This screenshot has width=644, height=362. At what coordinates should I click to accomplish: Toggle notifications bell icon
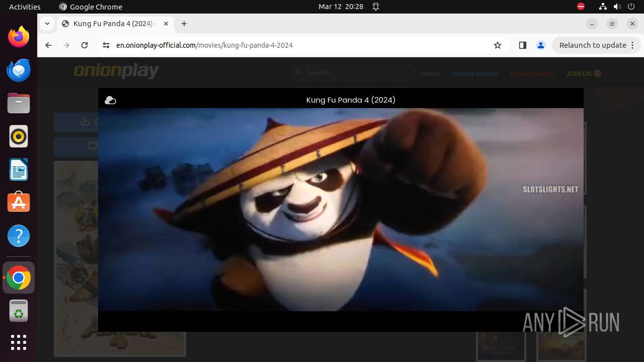376,7
